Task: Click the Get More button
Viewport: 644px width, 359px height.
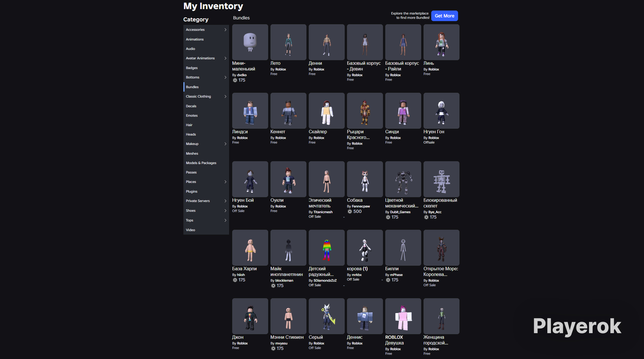Action: point(444,16)
